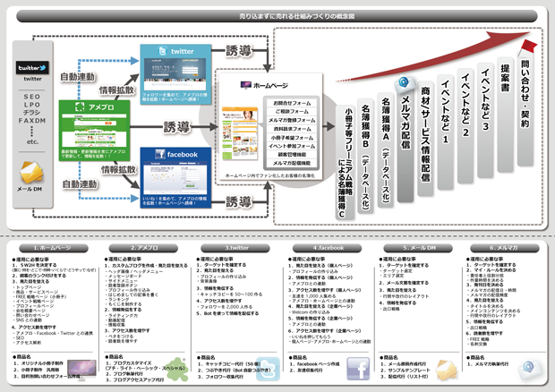Image resolution: width=555 pixels, height=392 pixels.
Task: Click the @ mail icon above メルマガ配信
Action: pos(405,84)
